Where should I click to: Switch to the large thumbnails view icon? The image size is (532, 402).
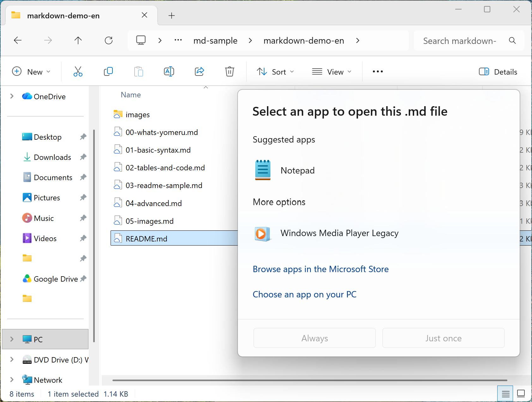point(521,394)
